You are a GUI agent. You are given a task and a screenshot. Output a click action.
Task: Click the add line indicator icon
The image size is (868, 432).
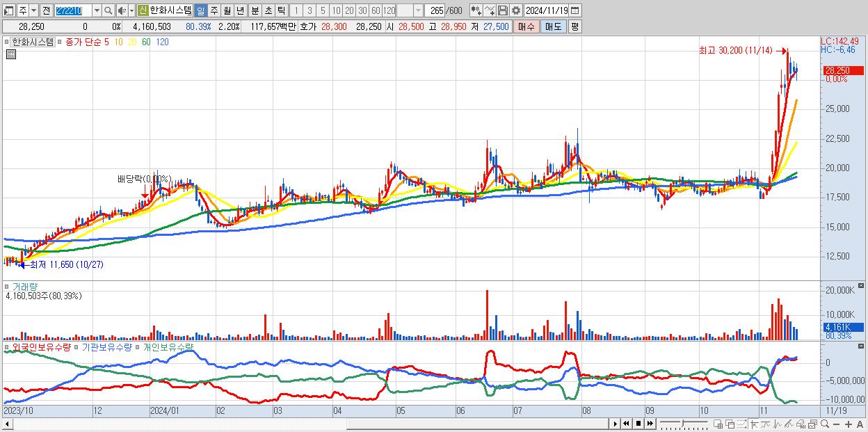(490, 10)
